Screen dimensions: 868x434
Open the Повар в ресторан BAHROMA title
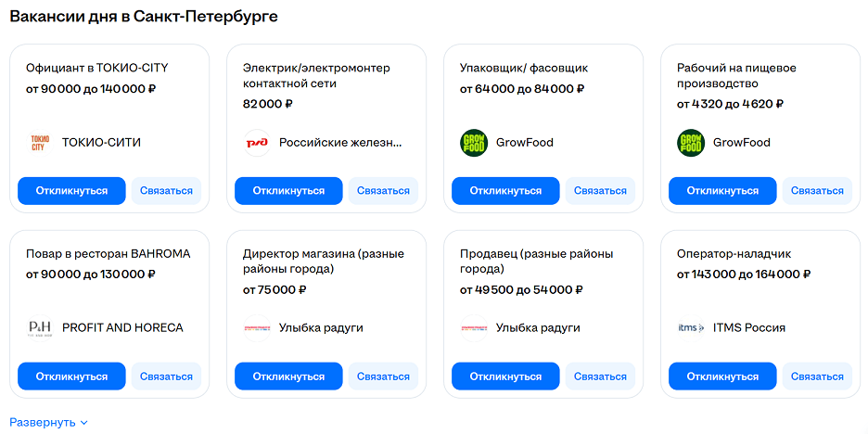point(108,253)
